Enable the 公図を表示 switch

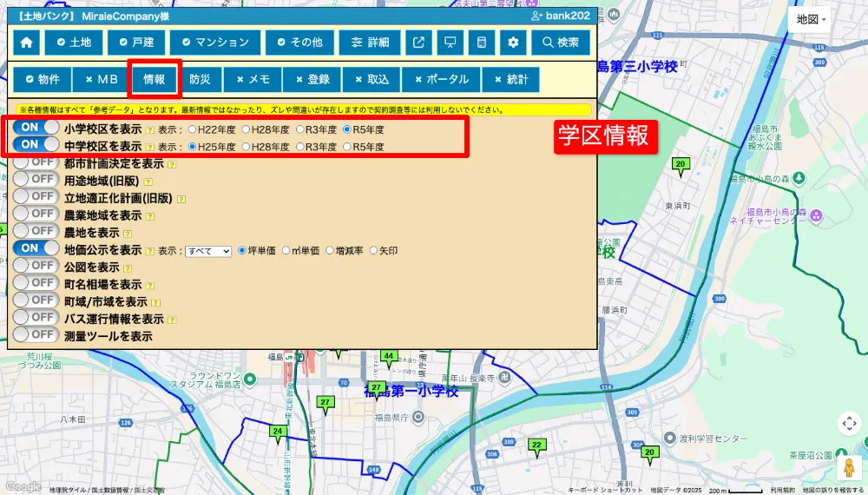(x=36, y=266)
